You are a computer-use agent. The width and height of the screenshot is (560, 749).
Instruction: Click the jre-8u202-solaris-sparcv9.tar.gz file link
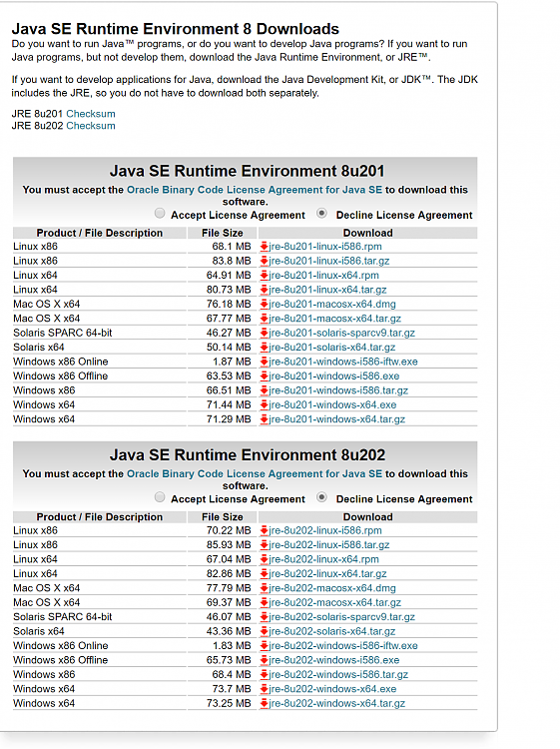pyautogui.click(x=341, y=617)
